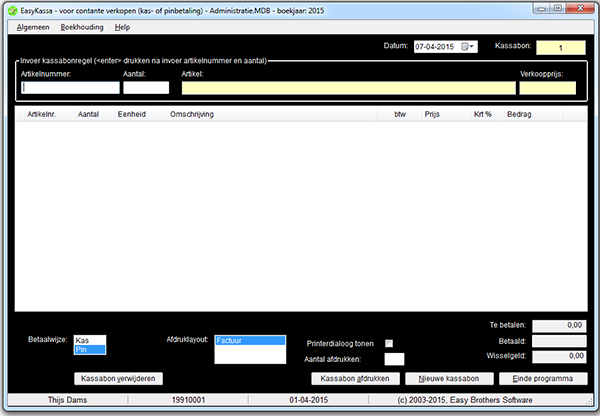Image resolution: width=600 pixels, height=416 pixels.
Task: Click the Aantal afdrukken input box
Action: click(394, 359)
